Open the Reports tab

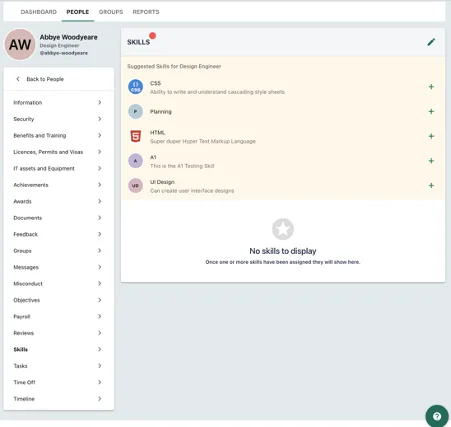[x=146, y=12]
